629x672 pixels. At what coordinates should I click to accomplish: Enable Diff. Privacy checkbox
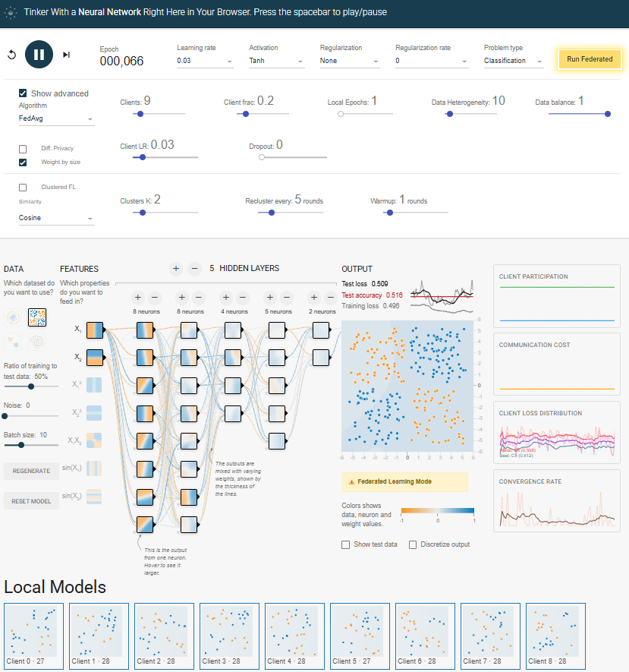pos(23,148)
